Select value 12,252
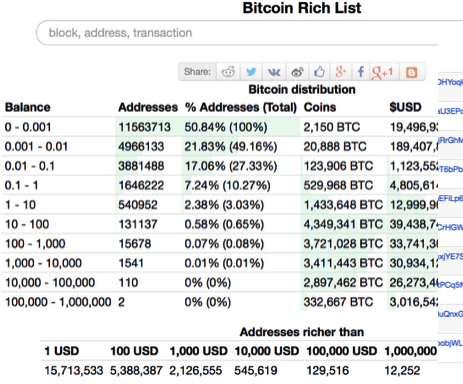 tap(402, 370)
